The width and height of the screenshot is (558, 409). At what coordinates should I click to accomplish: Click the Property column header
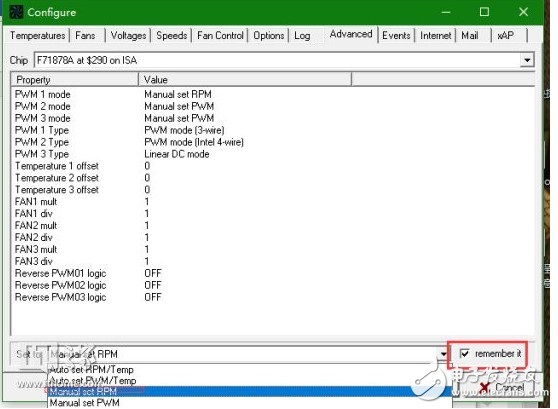(x=75, y=79)
